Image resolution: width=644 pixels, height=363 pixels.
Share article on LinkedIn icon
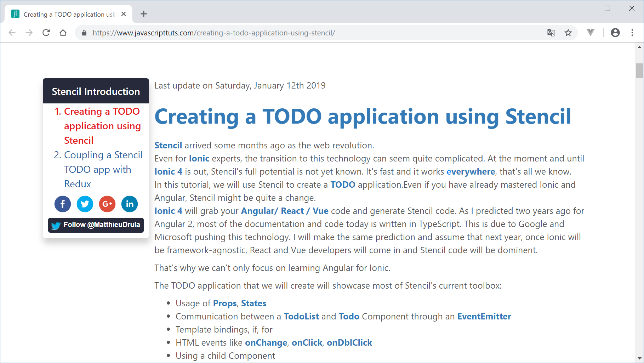[130, 204]
